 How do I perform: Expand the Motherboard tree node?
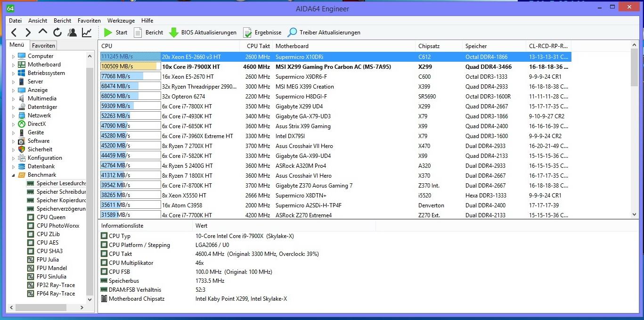coord(13,65)
